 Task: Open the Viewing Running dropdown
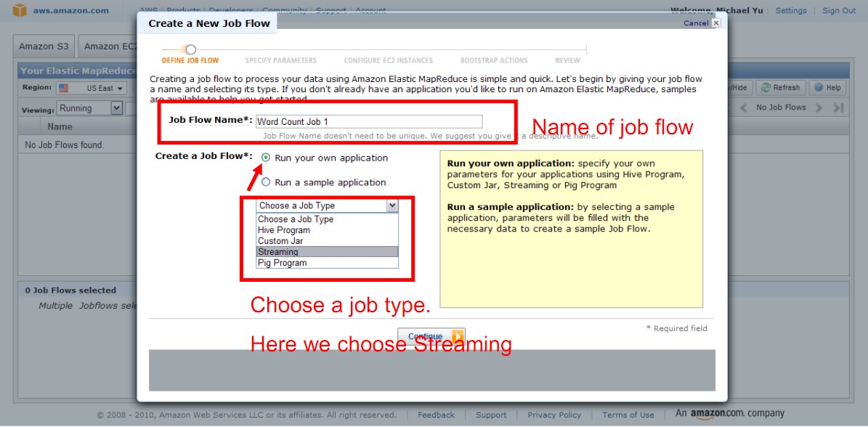tap(89, 108)
